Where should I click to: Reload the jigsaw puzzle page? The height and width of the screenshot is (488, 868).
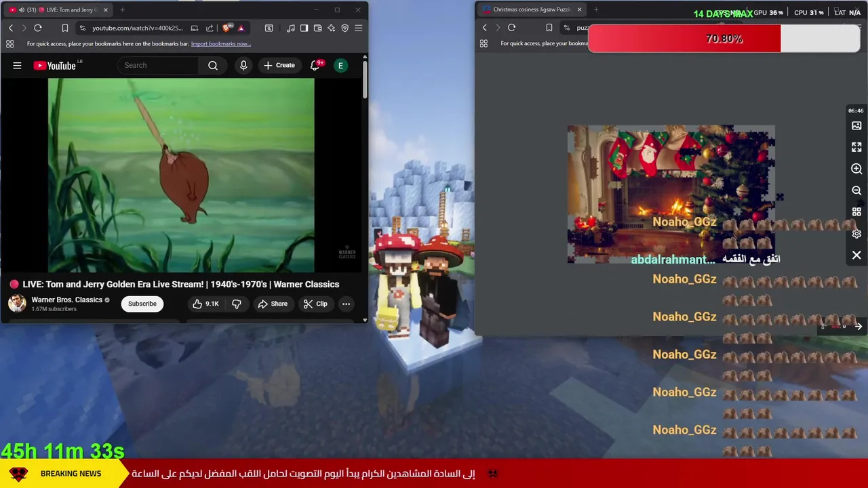pos(512,28)
